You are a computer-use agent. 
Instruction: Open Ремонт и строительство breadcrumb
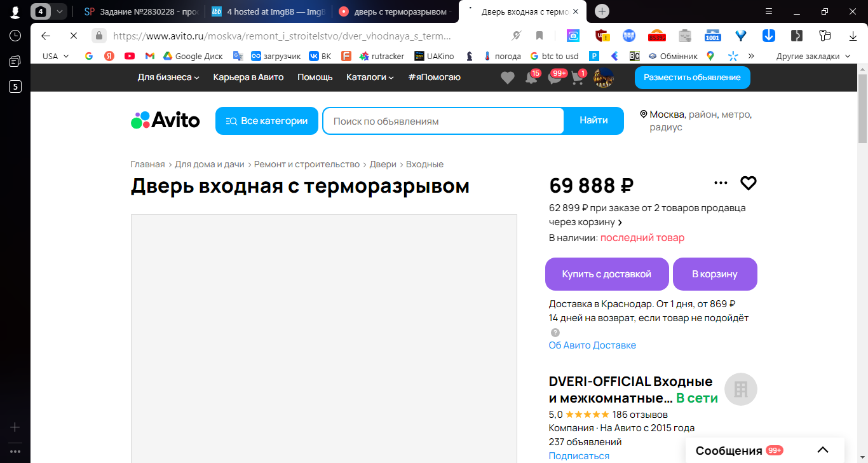[307, 164]
